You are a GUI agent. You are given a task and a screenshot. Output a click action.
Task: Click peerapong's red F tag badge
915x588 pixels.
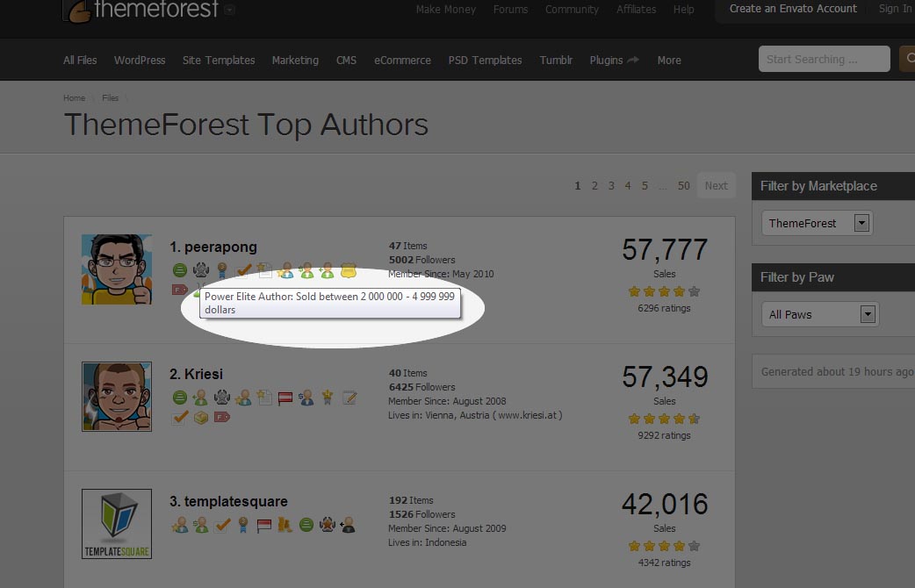pos(180,290)
